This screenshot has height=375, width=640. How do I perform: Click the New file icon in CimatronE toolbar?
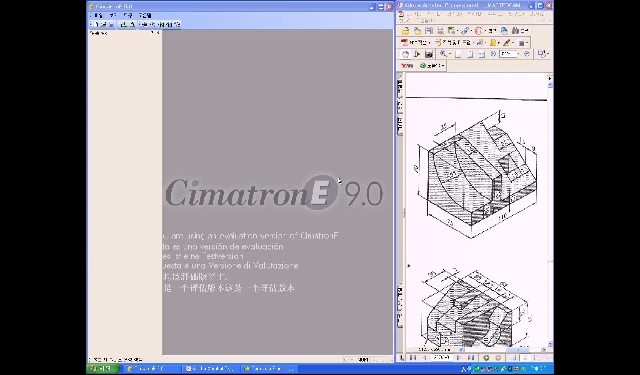96,25
